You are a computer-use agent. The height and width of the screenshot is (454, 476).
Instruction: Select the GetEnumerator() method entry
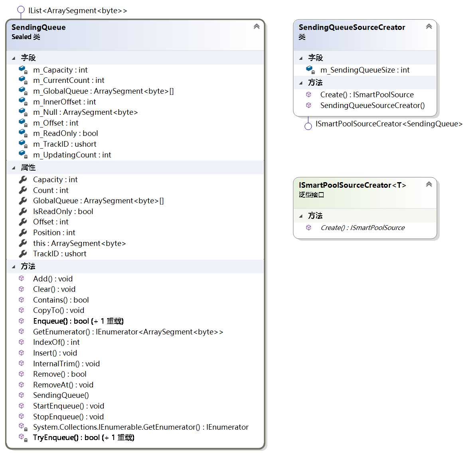click(x=128, y=332)
